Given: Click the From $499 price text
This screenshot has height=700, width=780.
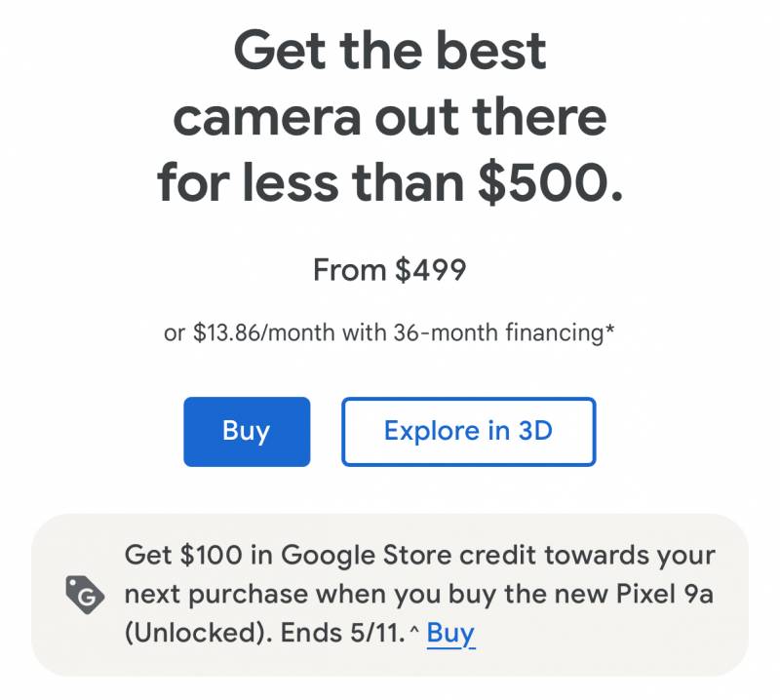Looking at the screenshot, I should 390,270.
